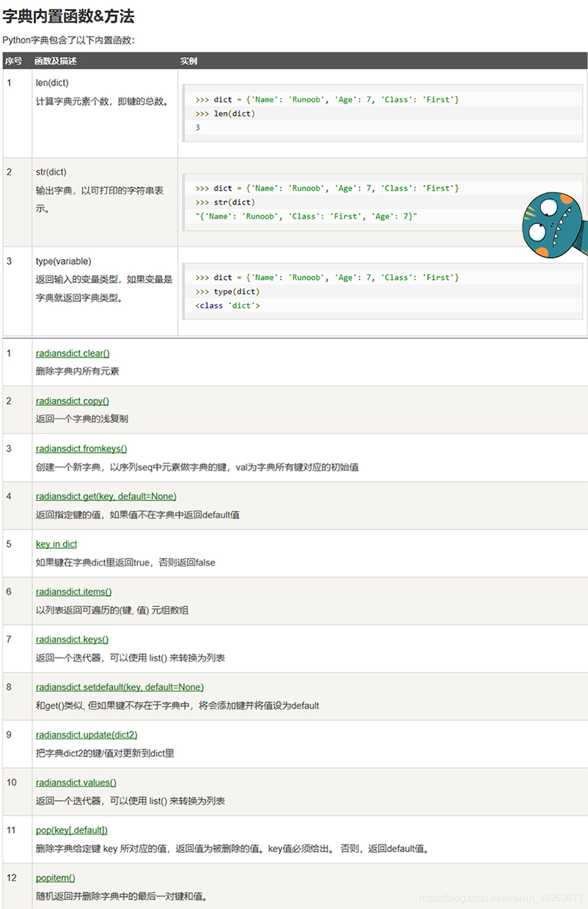Click the 函数及描述 column header
The image size is (588, 909).
tap(55, 61)
